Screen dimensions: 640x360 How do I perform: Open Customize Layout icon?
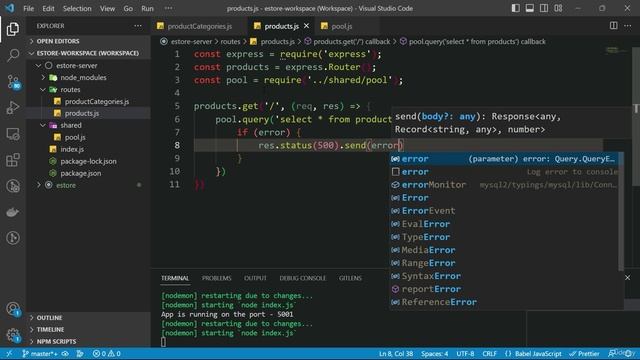[558, 8]
